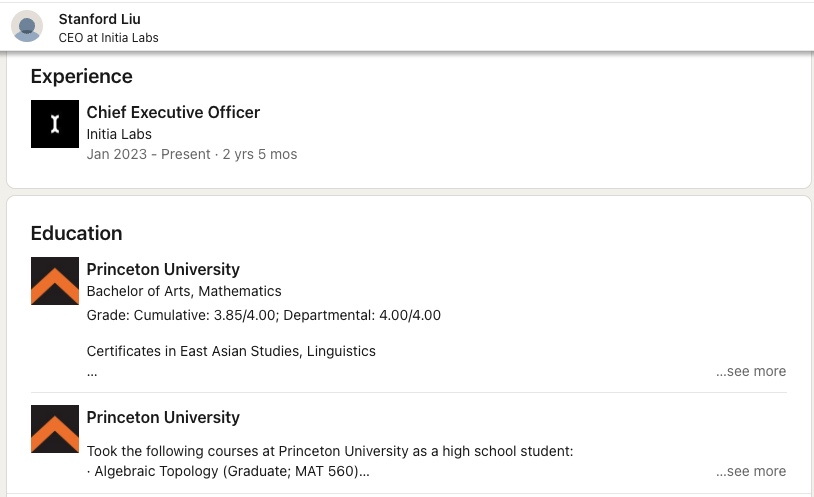
Task: Click the Experience section heading
Action: pos(82,76)
